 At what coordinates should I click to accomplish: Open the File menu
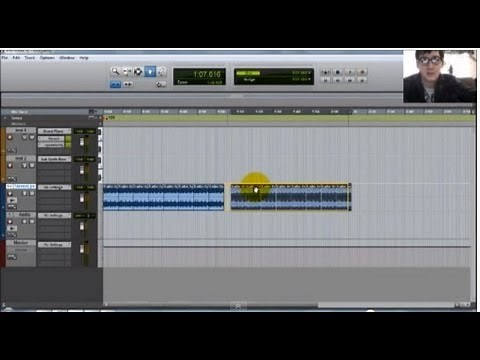5,58
